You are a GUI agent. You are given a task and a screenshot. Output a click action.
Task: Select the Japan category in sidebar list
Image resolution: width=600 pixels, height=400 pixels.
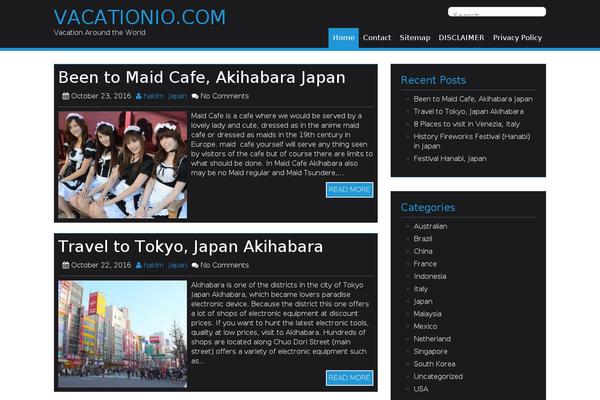[423, 302]
